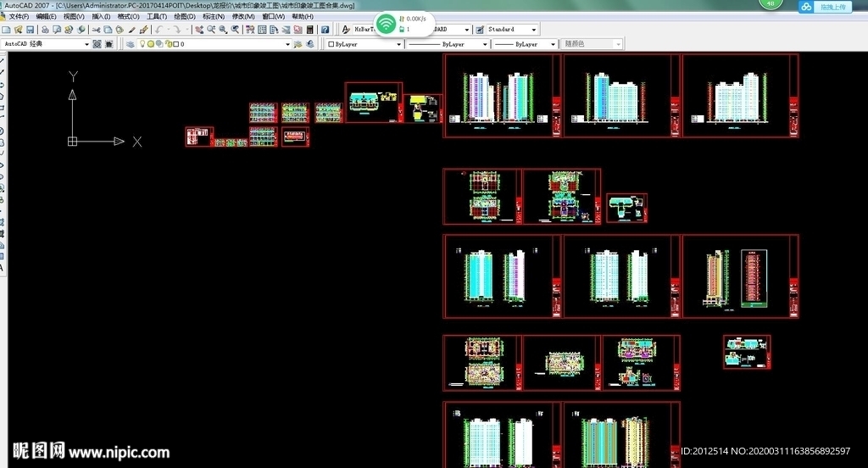
Task: Open the calculator icon in the toolbar
Action: coord(310,30)
